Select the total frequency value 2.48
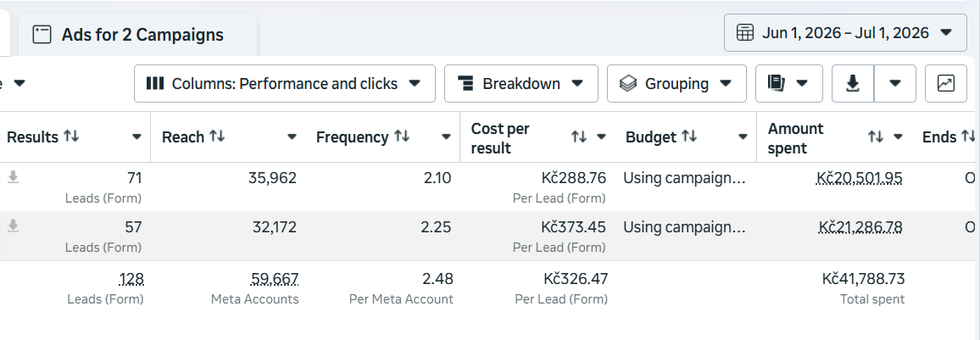This screenshot has width=980, height=340. coord(437,279)
